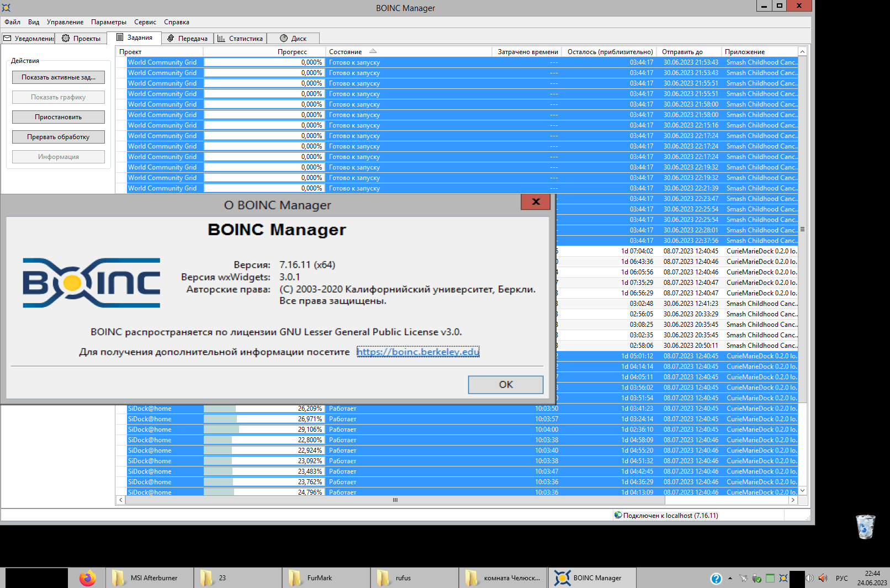The image size is (890, 588).
Task: Open the Сервис menu
Action: tap(145, 22)
